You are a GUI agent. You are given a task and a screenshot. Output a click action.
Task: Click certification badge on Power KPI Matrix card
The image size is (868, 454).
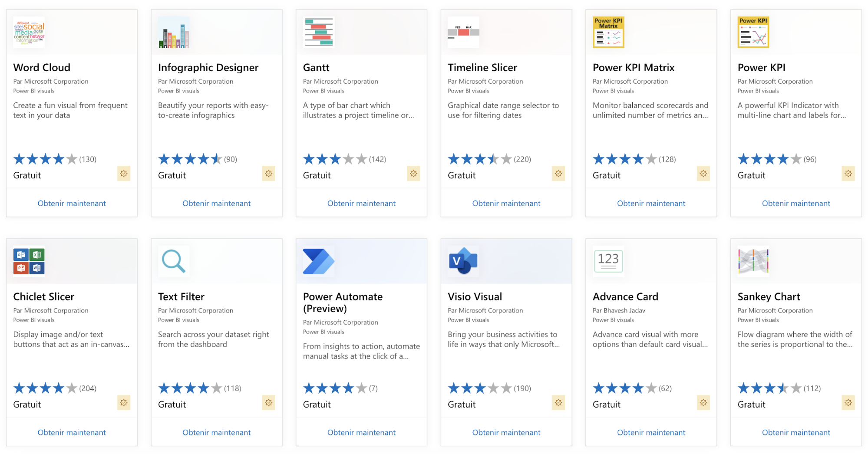[703, 174]
